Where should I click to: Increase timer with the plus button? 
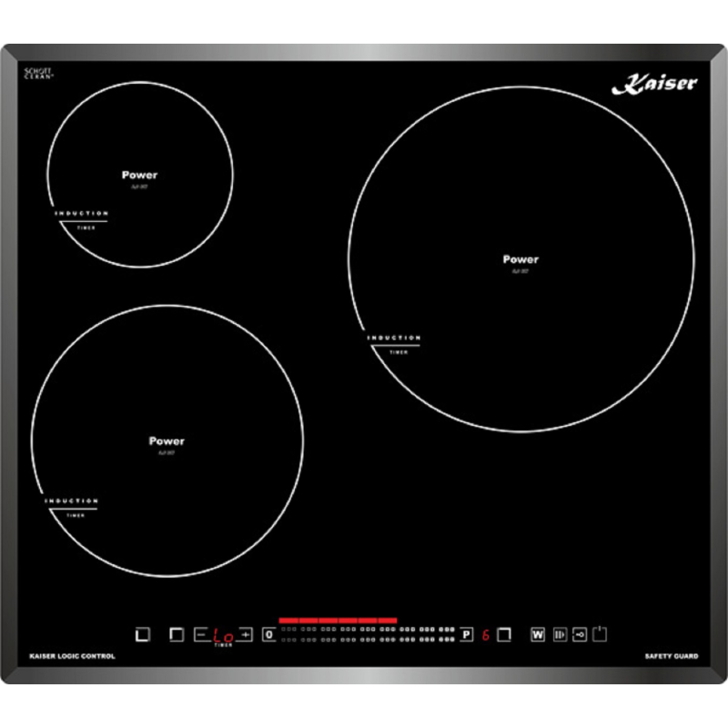coord(245,634)
